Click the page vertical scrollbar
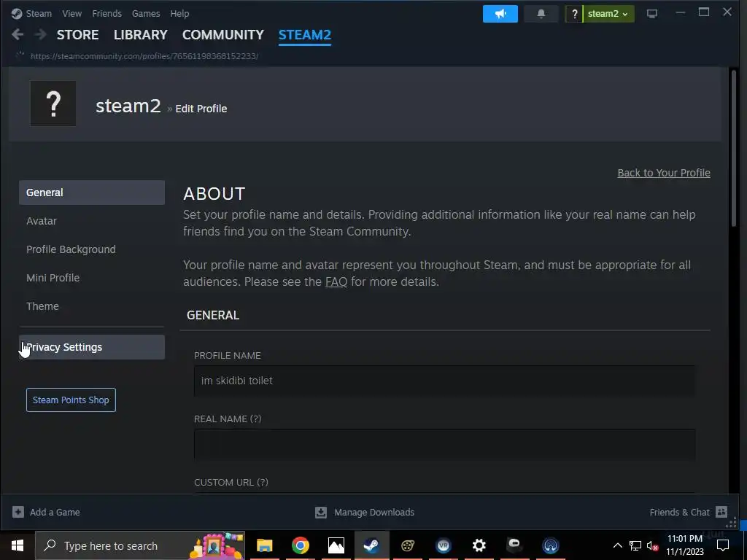Viewport: 747px width, 560px height. (734, 147)
